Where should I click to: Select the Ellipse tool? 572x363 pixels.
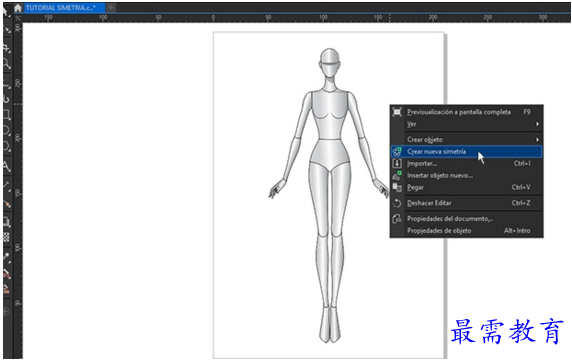click(6, 131)
